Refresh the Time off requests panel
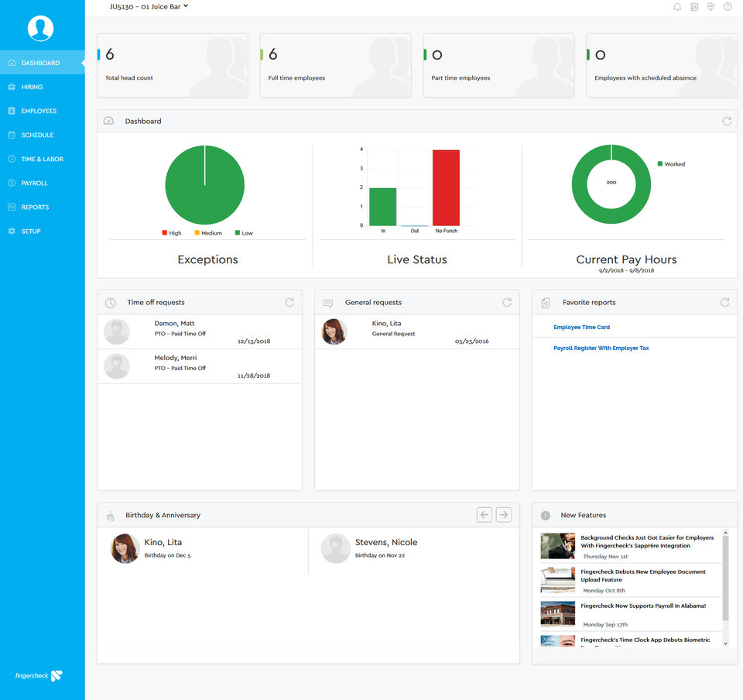 pyautogui.click(x=289, y=302)
